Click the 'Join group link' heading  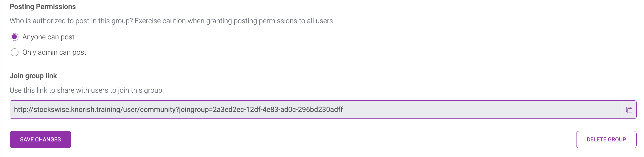tap(33, 76)
